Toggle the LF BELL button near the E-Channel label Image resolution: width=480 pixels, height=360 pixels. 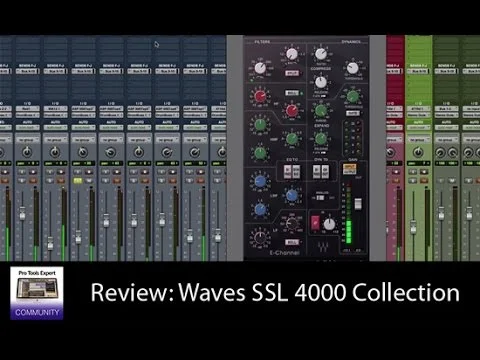(292, 242)
